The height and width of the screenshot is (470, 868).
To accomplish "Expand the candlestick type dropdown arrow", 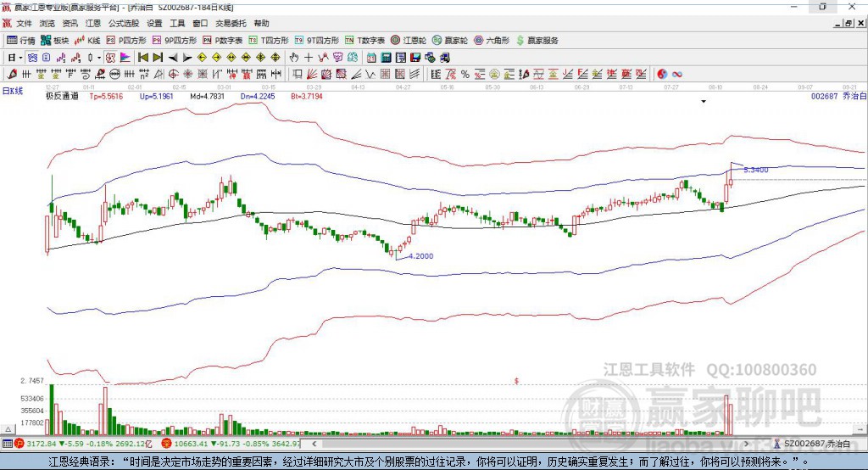I will pos(99,58).
